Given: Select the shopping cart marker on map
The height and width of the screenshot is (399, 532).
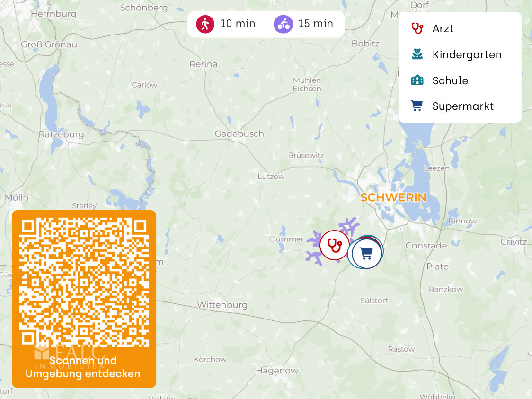Looking at the screenshot, I should pyautogui.click(x=366, y=253).
